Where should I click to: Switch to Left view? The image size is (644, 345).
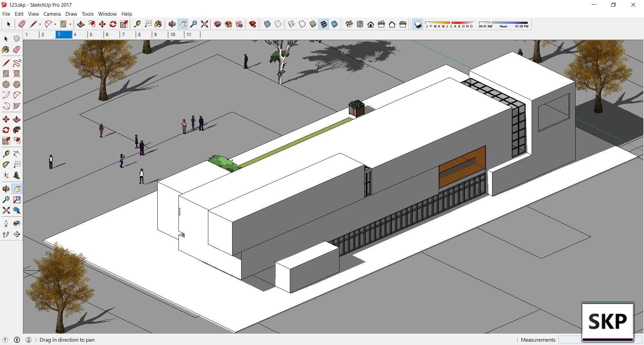(x=403, y=24)
